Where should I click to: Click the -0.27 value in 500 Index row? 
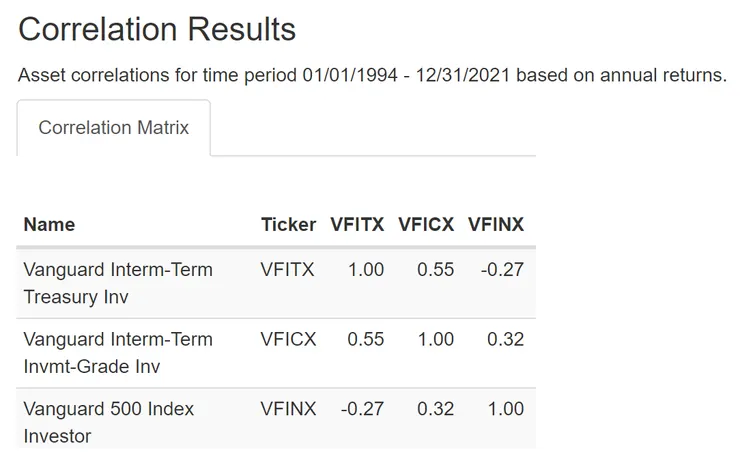click(x=362, y=409)
